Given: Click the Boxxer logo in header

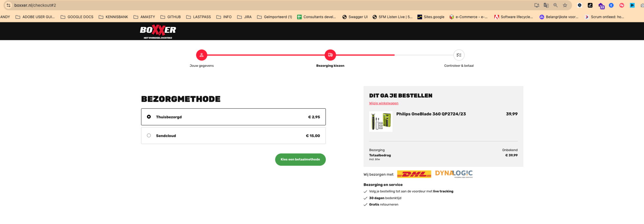Looking at the screenshot, I should (158, 32).
